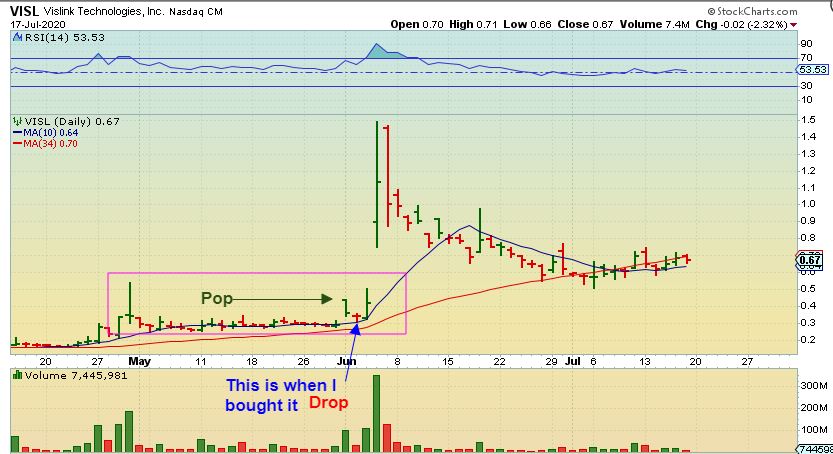The image size is (833, 454).
Task: Click the tallest green volume bar
Action: tap(376, 414)
